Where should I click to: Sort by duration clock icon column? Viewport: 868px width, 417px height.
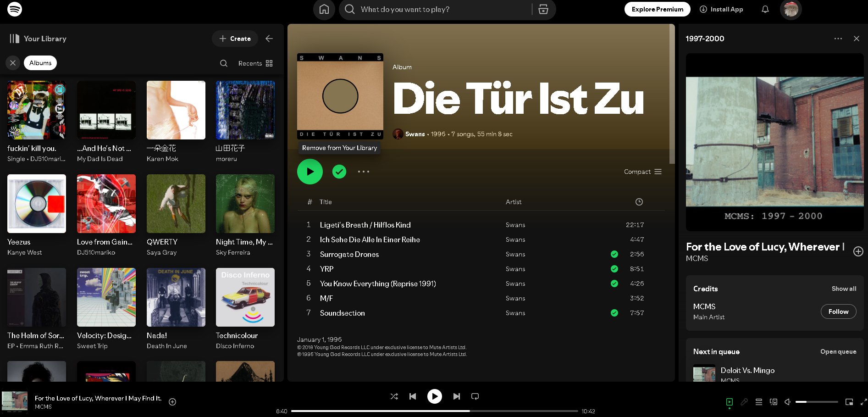click(x=639, y=202)
